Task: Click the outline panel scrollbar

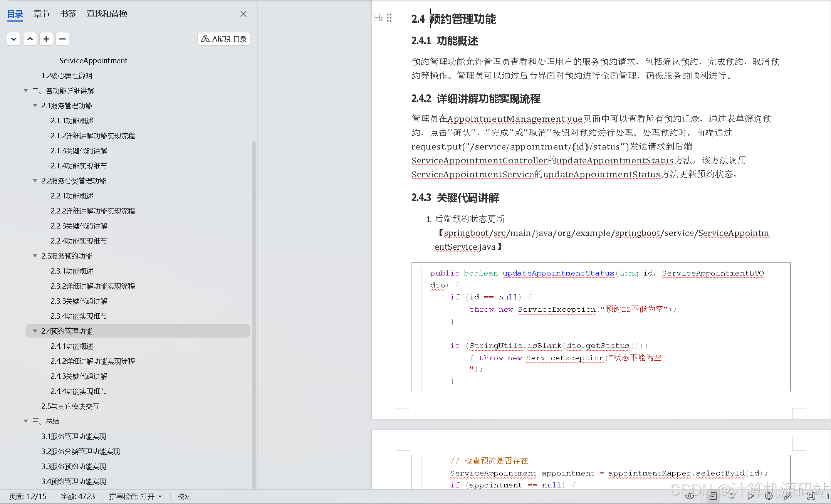Action: pyautogui.click(x=254, y=315)
